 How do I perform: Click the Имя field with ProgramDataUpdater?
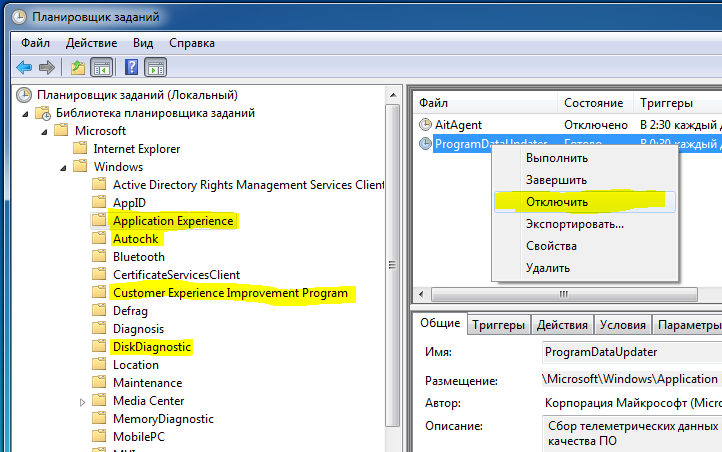pos(632,352)
